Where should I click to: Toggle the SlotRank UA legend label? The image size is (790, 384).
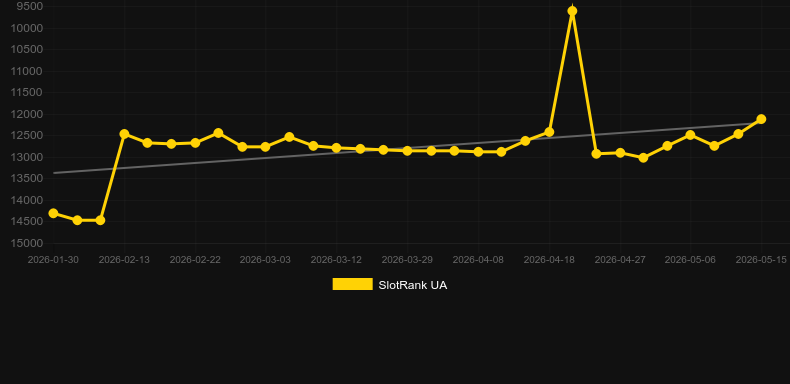(413, 285)
